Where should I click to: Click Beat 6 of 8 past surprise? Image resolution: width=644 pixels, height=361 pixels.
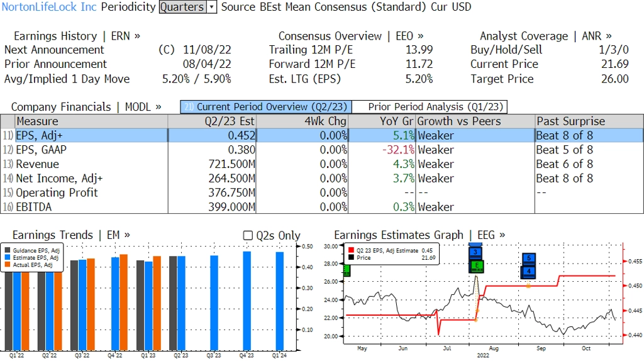pos(564,164)
